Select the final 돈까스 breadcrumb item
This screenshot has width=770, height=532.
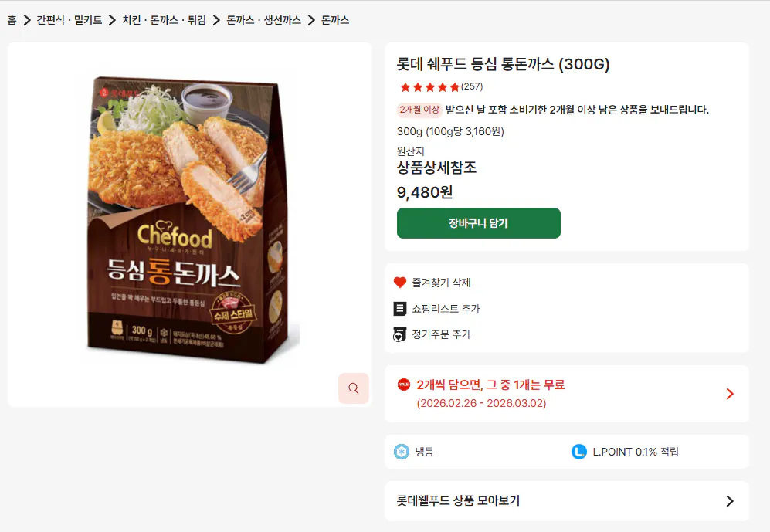(x=334, y=21)
